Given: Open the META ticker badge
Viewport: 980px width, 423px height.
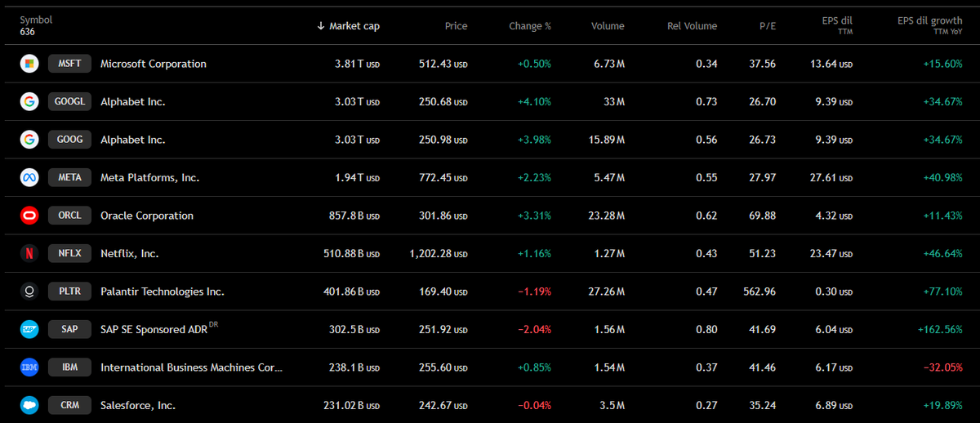Looking at the screenshot, I should coord(69,177).
